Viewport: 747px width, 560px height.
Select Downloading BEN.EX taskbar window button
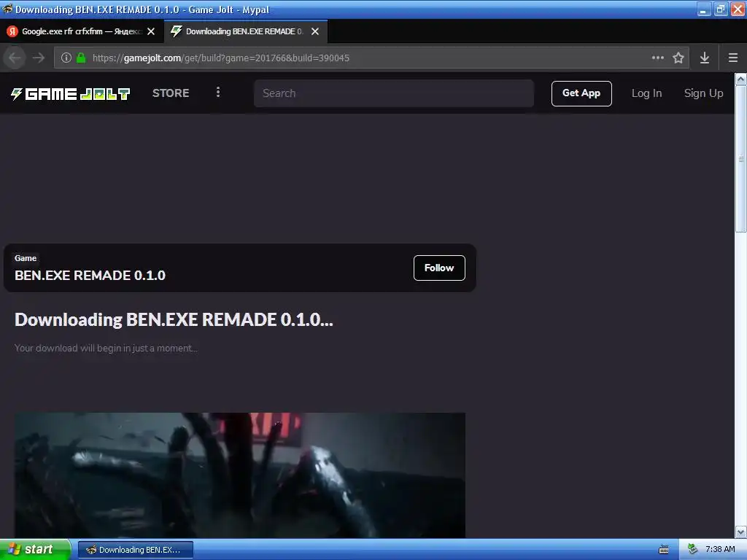click(135, 550)
